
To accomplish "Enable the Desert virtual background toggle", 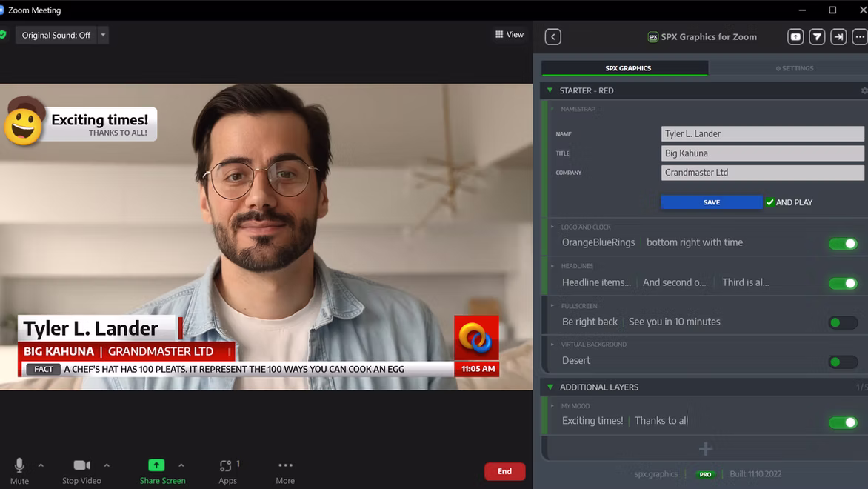I will click(x=843, y=362).
